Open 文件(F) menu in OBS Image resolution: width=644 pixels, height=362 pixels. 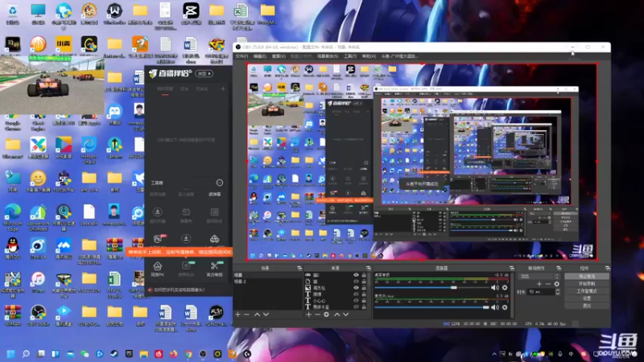(x=242, y=56)
